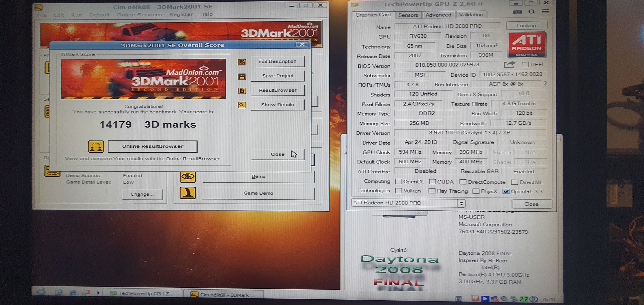
Task: Toggle the DirectML checkbox
Action: 515,182
